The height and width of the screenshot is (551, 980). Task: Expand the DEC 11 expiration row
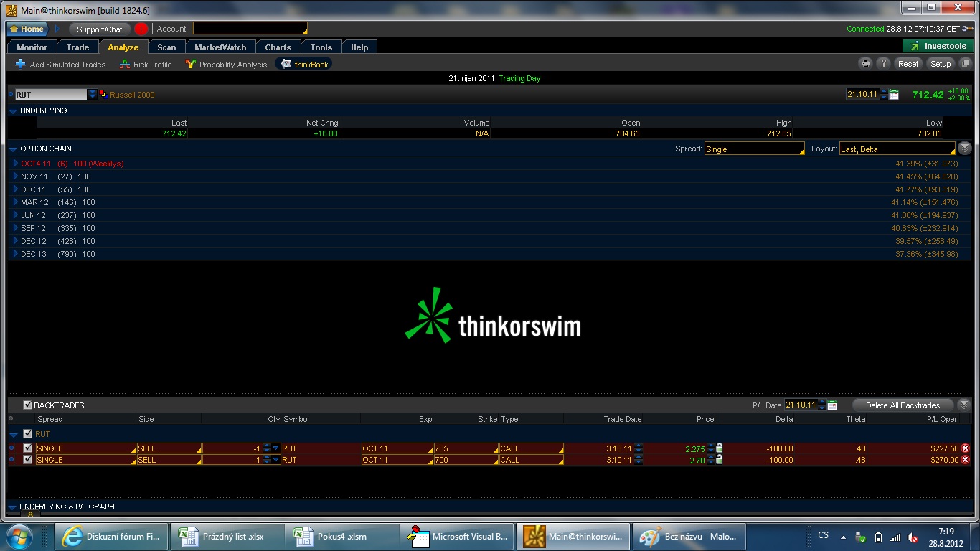tap(16, 189)
